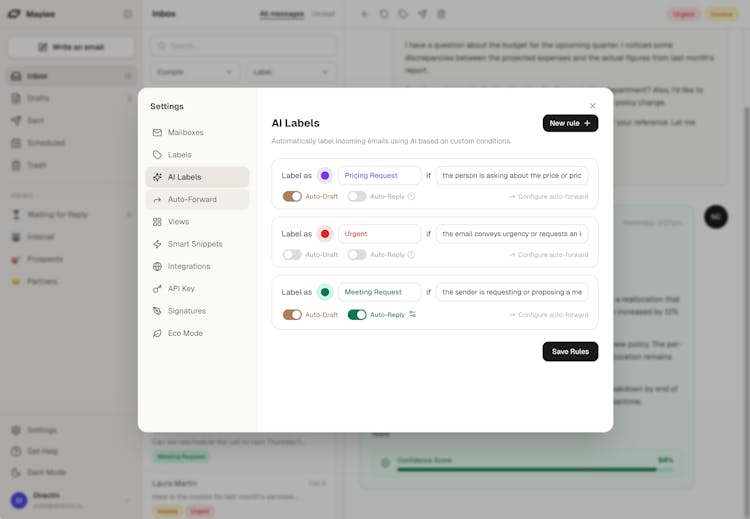Open Mailboxes settings section

[185, 132]
